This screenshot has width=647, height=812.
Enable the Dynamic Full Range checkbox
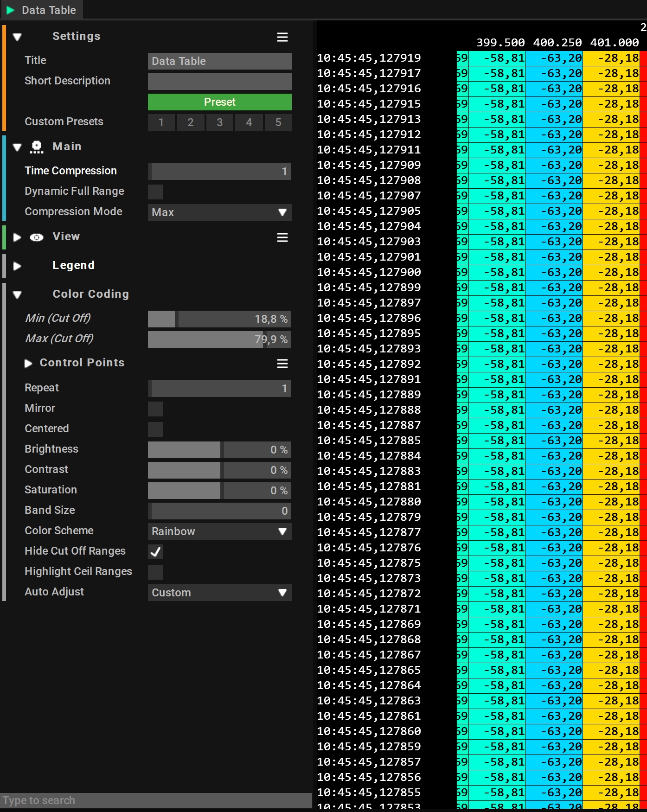[x=155, y=192]
